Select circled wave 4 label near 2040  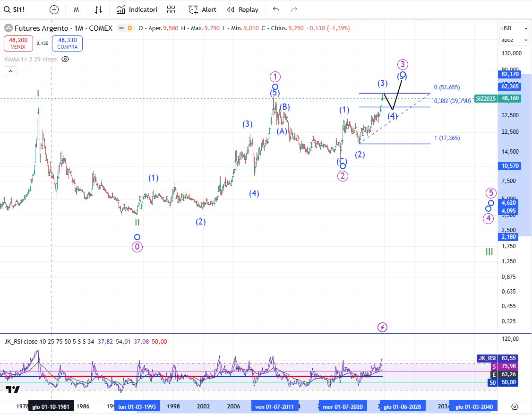click(x=488, y=218)
